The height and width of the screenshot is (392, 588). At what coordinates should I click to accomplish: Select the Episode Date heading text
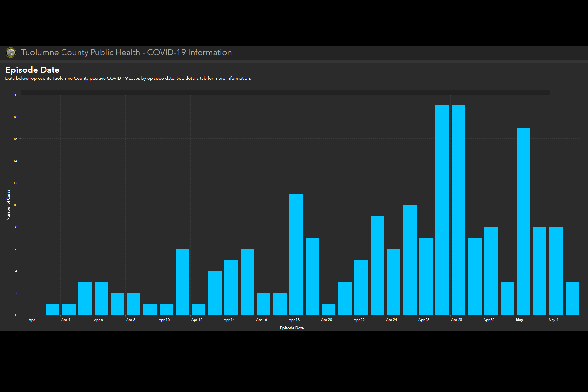(32, 70)
